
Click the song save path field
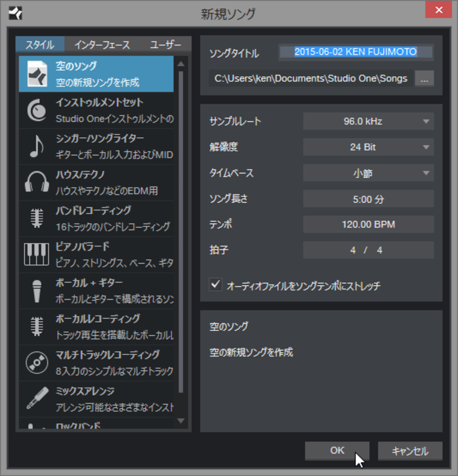[x=311, y=78]
